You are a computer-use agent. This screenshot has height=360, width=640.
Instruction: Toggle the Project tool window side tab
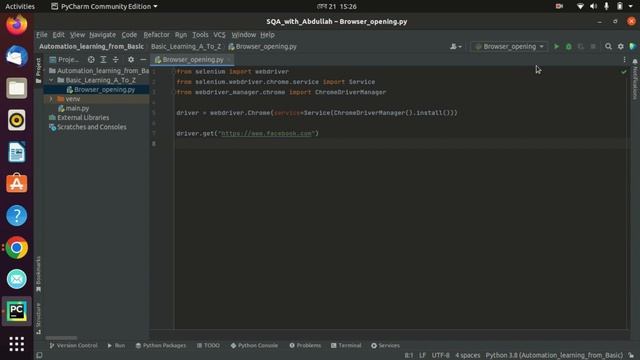[x=38, y=71]
